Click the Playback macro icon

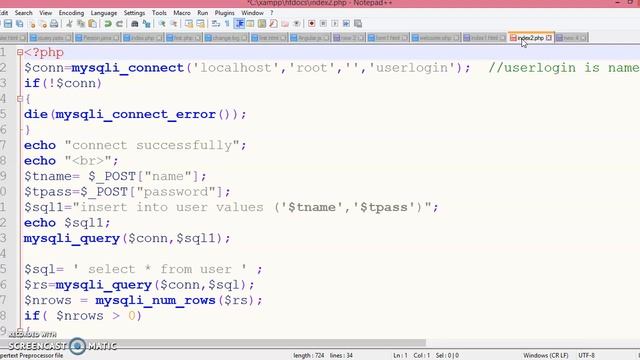pos(335,24)
